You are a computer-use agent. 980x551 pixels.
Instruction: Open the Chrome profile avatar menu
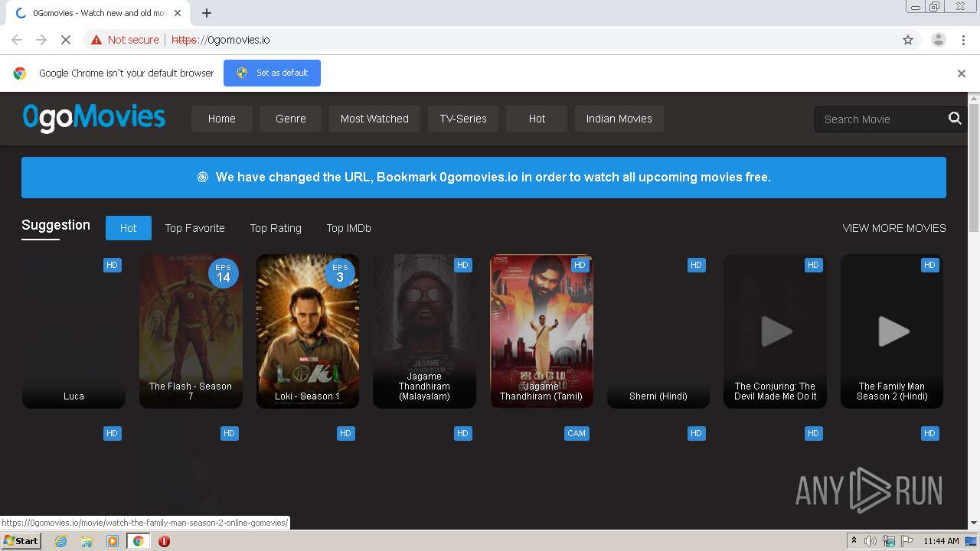coord(938,40)
